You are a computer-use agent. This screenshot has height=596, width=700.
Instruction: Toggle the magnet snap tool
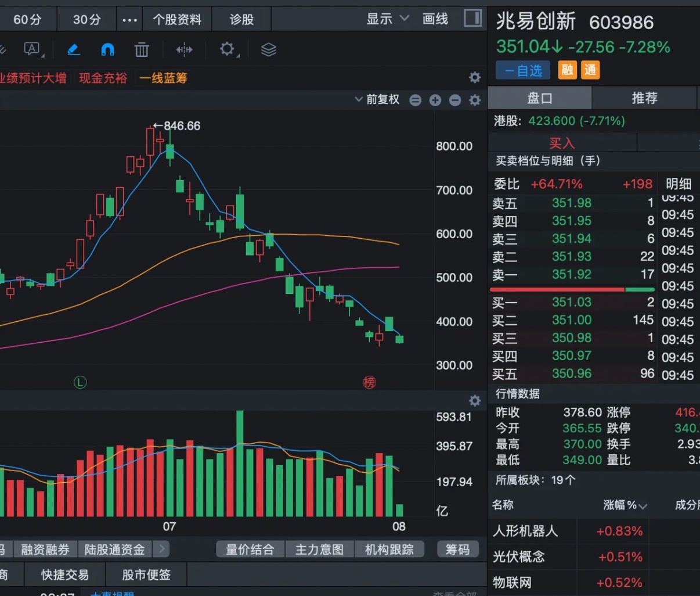107,49
